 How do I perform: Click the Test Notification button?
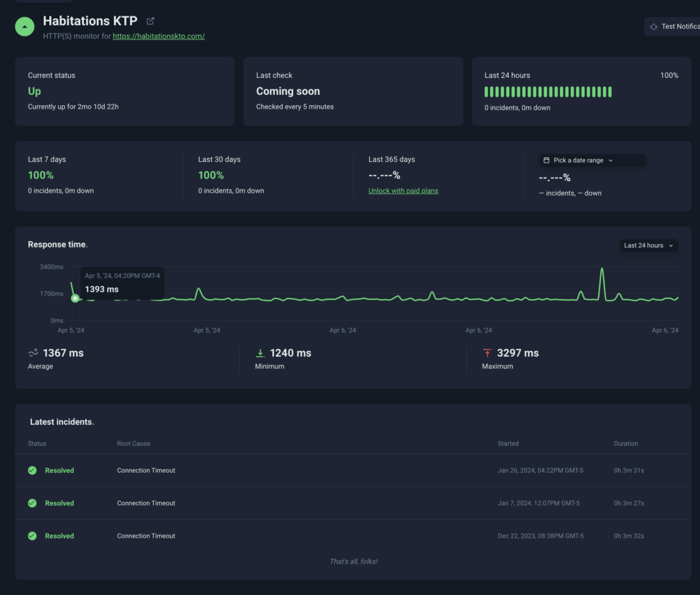(x=673, y=27)
